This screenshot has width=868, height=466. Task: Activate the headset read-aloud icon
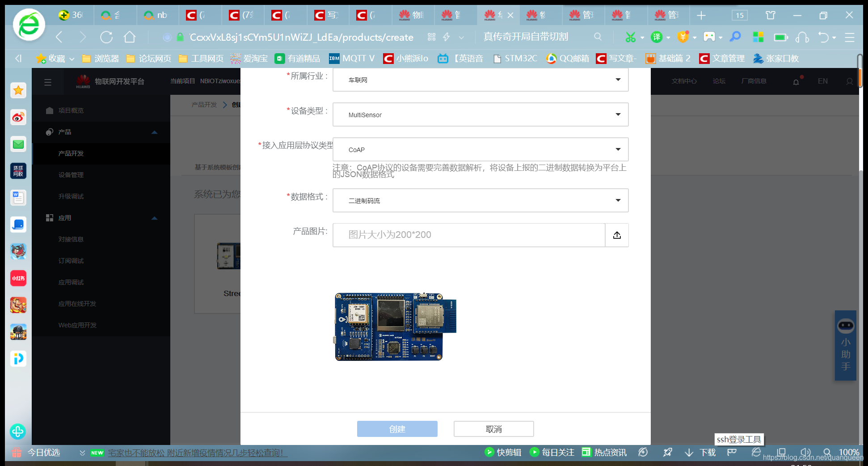tap(803, 37)
